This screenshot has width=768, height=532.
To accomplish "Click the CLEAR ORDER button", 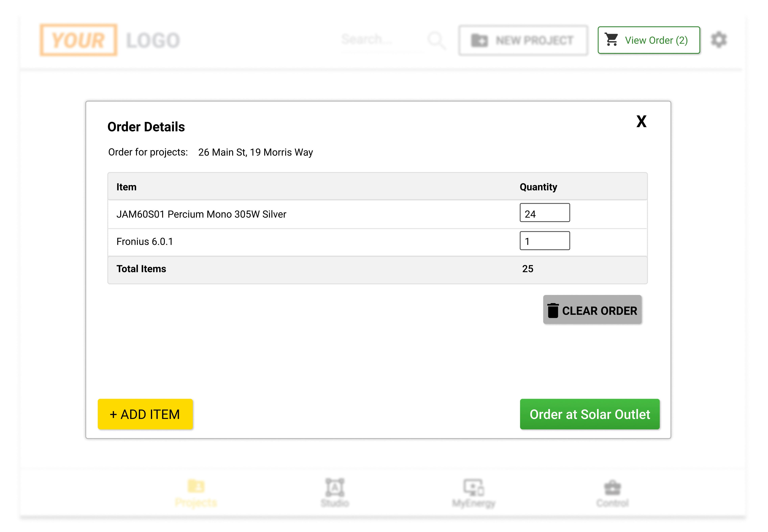I will point(592,310).
